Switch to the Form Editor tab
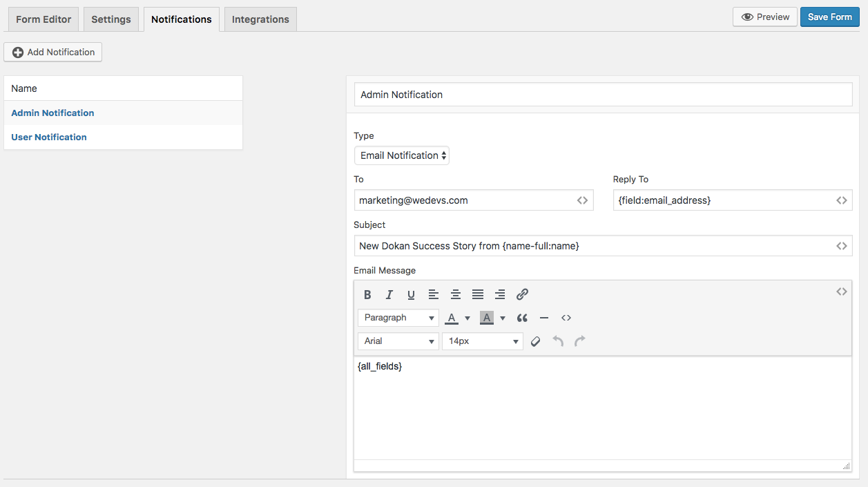The height and width of the screenshot is (487, 868). [44, 19]
